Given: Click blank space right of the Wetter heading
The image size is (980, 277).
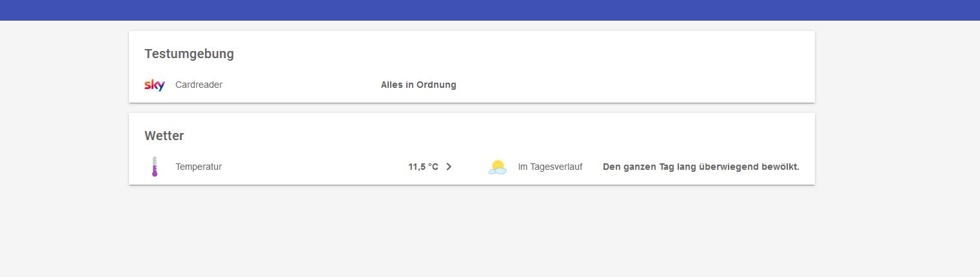Looking at the screenshot, I should point(490,136).
